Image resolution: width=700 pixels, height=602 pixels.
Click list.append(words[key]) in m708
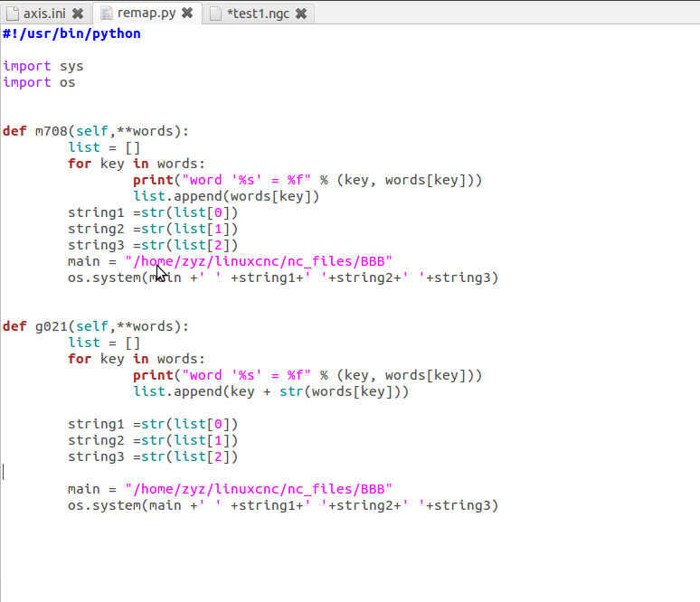226,196
